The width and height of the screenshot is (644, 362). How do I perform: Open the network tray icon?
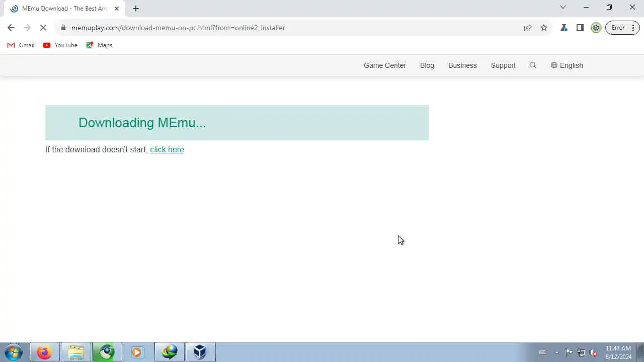tap(581, 352)
